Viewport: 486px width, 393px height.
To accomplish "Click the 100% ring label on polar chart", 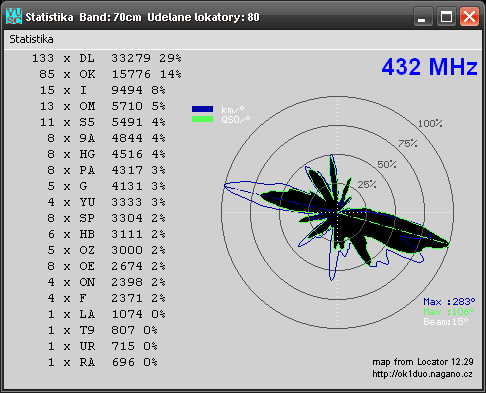I will [x=430, y=124].
